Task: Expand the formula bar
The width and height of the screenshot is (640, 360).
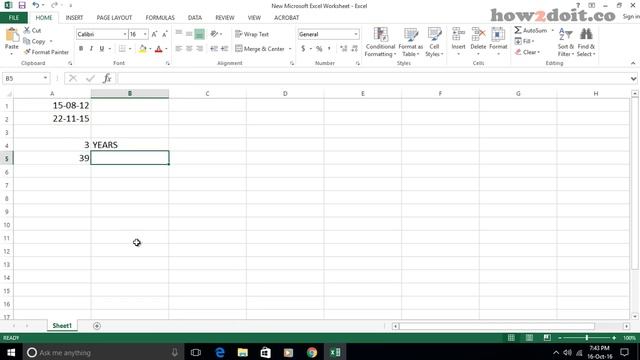Action: coord(633,78)
